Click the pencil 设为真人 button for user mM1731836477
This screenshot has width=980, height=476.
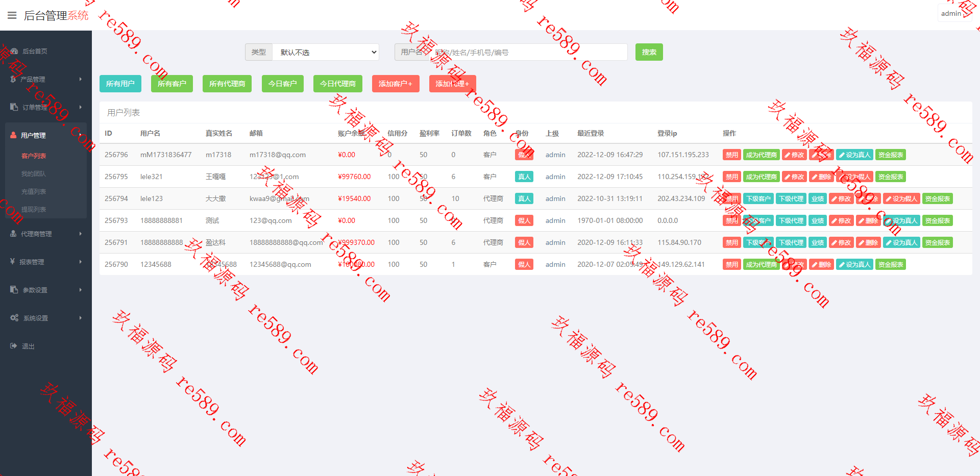(855, 155)
